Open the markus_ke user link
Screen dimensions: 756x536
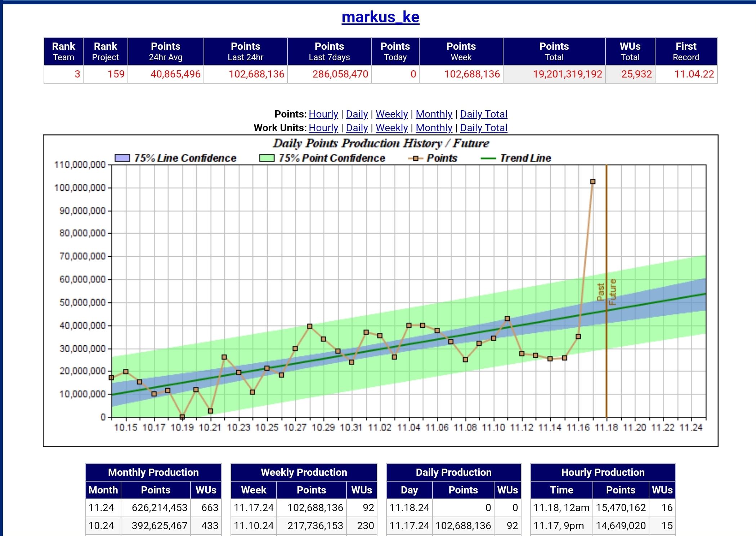tap(380, 17)
